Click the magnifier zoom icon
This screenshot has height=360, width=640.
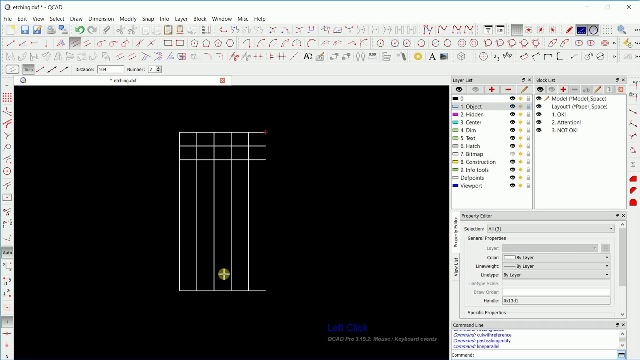point(622,30)
